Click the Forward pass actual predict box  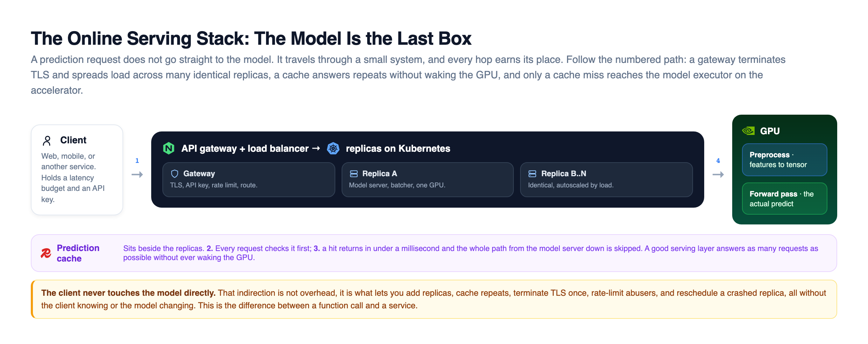pos(785,199)
